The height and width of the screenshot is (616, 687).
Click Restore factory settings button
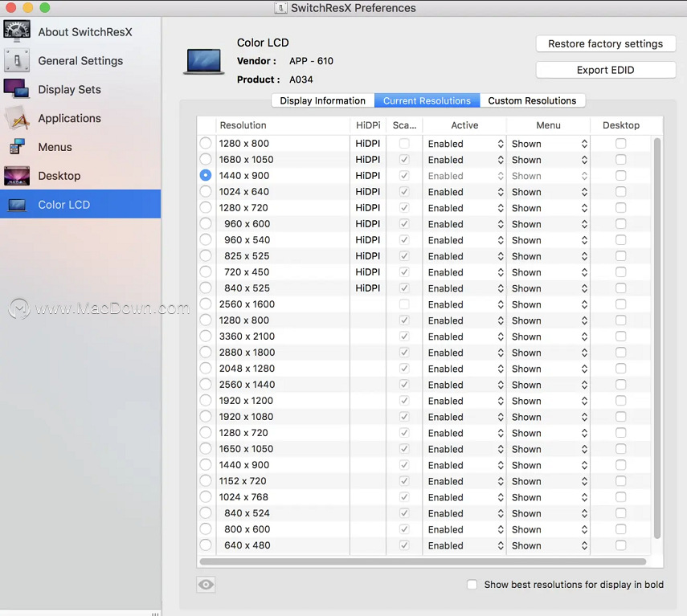(606, 44)
